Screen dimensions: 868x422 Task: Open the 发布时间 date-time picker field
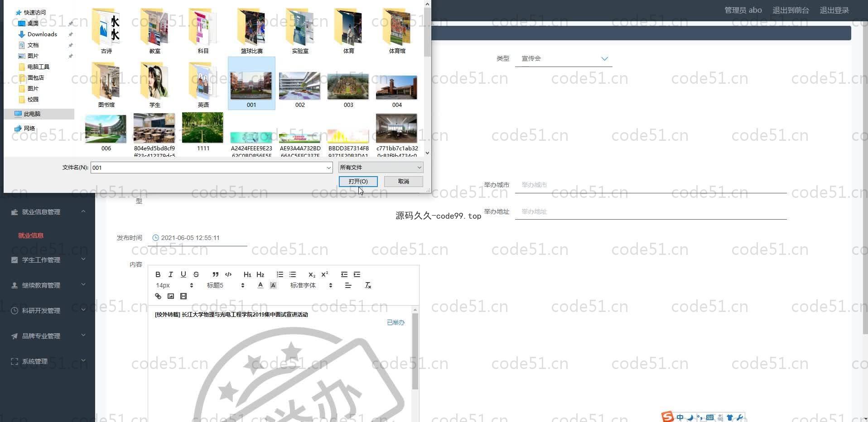coord(198,238)
